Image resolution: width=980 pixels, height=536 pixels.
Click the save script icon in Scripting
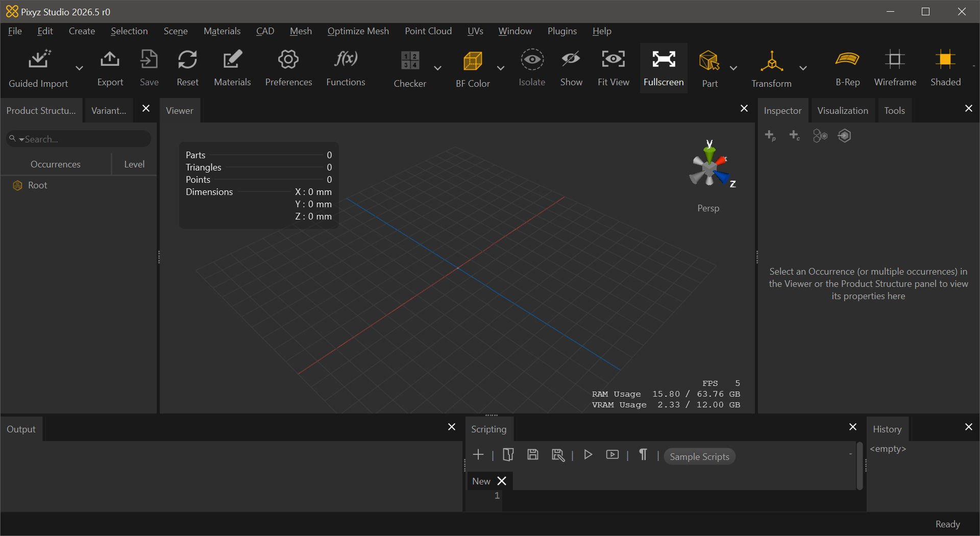tap(532, 454)
